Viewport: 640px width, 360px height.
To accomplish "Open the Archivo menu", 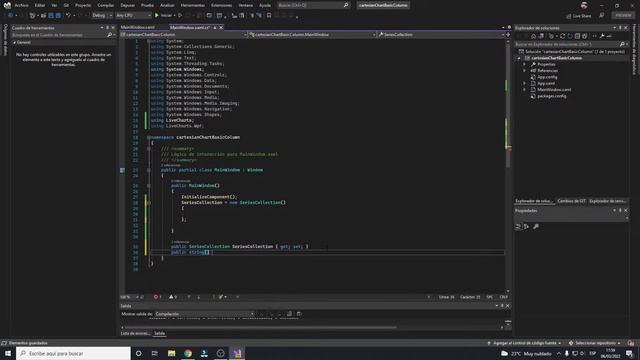I will (21, 5).
